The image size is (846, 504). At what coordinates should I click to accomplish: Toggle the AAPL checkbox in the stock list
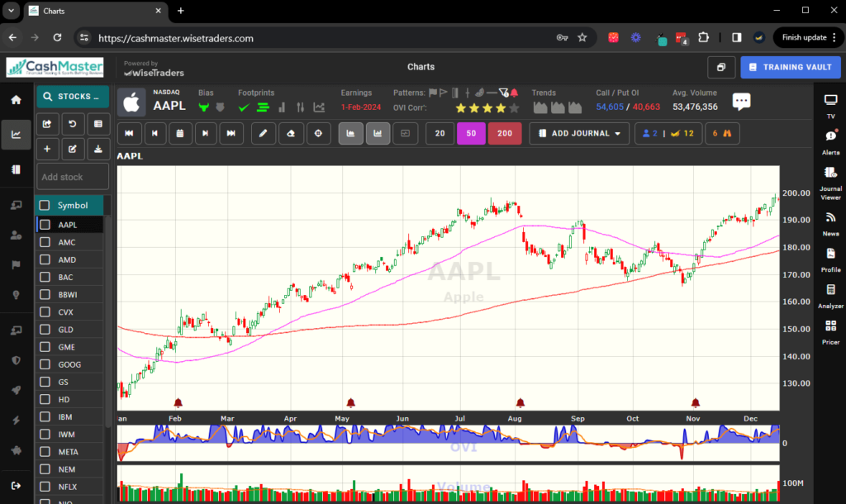(x=44, y=225)
